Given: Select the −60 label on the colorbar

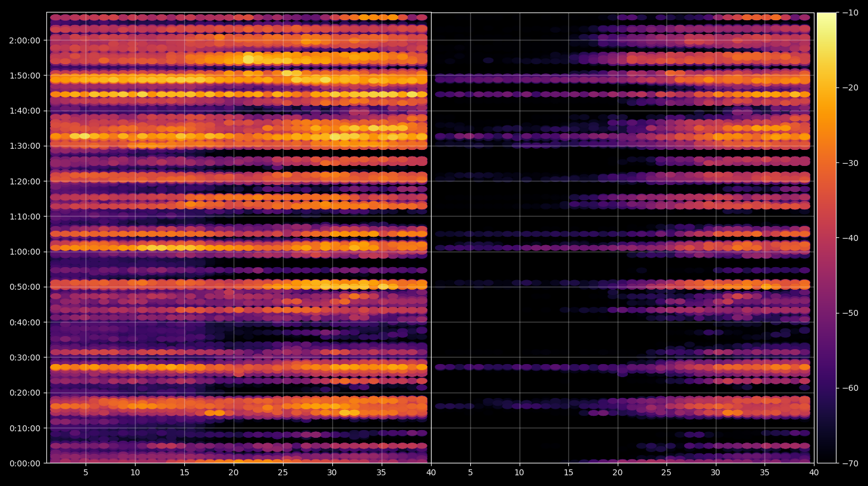Looking at the screenshot, I should (x=851, y=388).
